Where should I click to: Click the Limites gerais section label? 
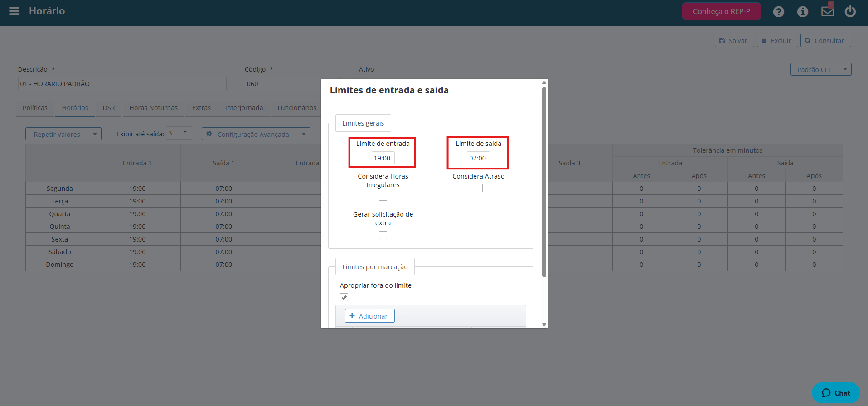pyautogui.click(x=363, y=123)
